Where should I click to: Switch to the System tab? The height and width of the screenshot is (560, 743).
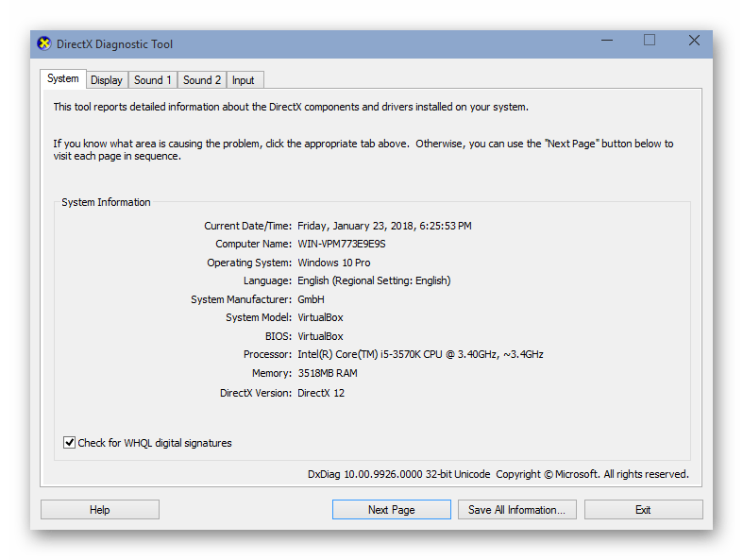pyautogui.click(x=63, y=78)
